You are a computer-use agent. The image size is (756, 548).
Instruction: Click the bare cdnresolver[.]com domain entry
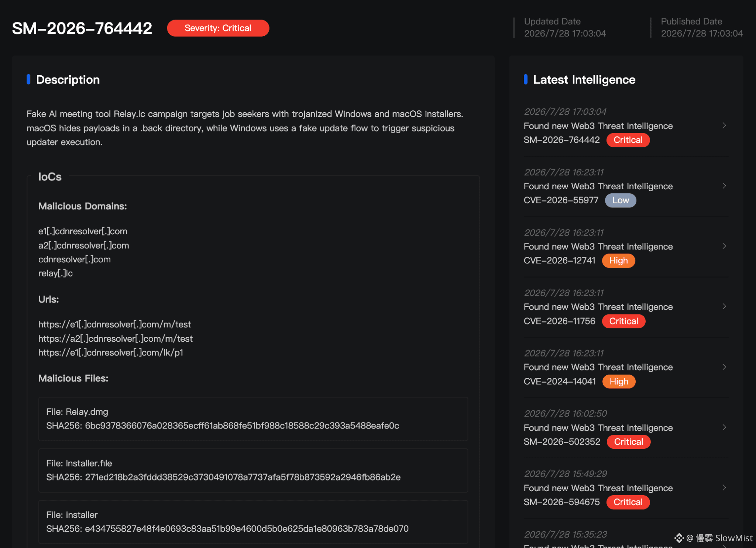point(75,259)
